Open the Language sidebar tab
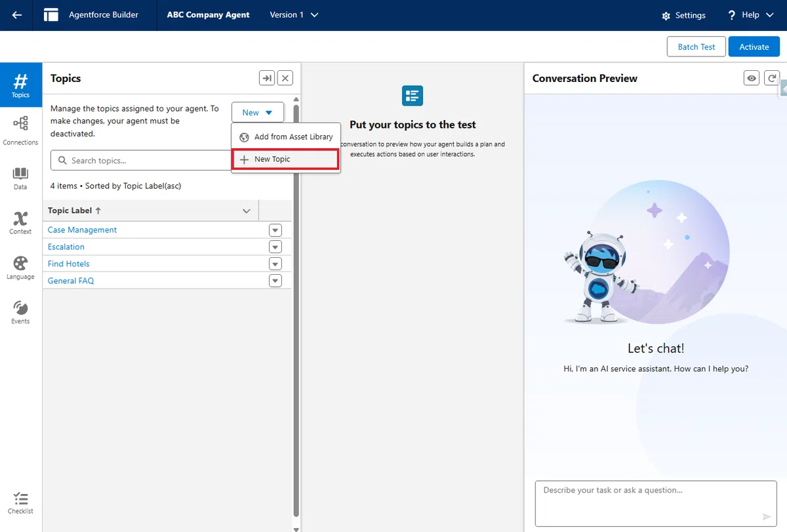 coord(20,268)
